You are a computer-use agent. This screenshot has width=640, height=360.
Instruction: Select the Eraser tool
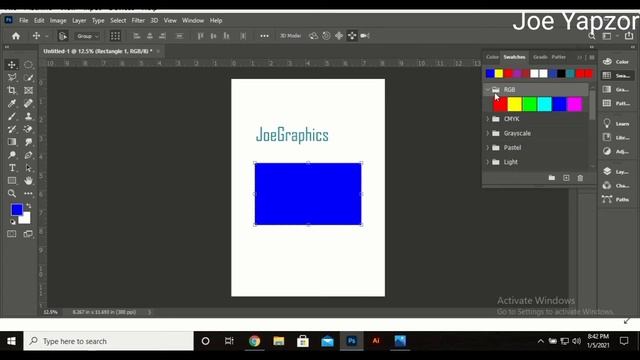(28, 129)
